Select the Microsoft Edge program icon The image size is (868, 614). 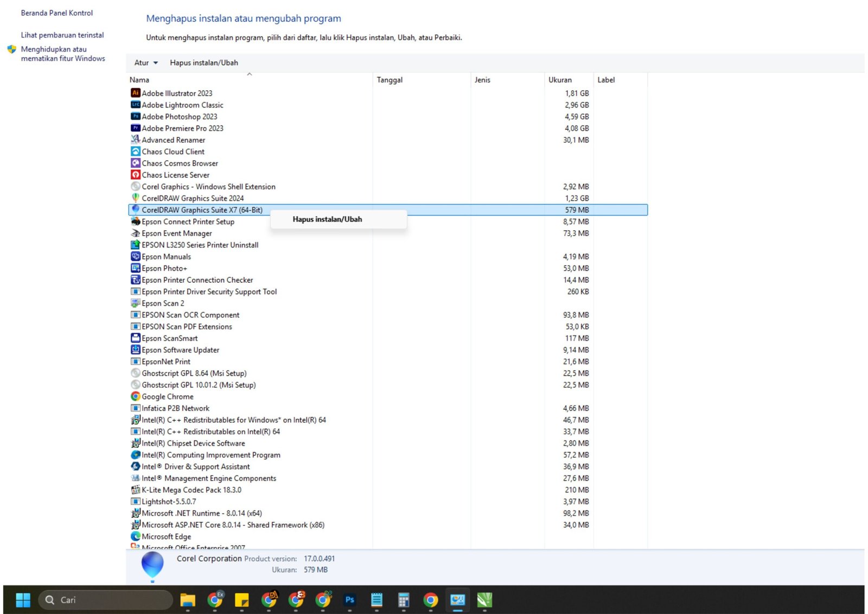click(135, 536)
